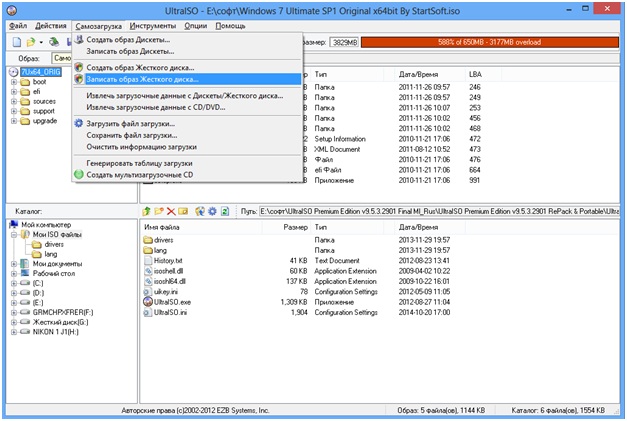Click the Путь path field
The width and height of the screenshot is (627, 421).
click(439, 211)
